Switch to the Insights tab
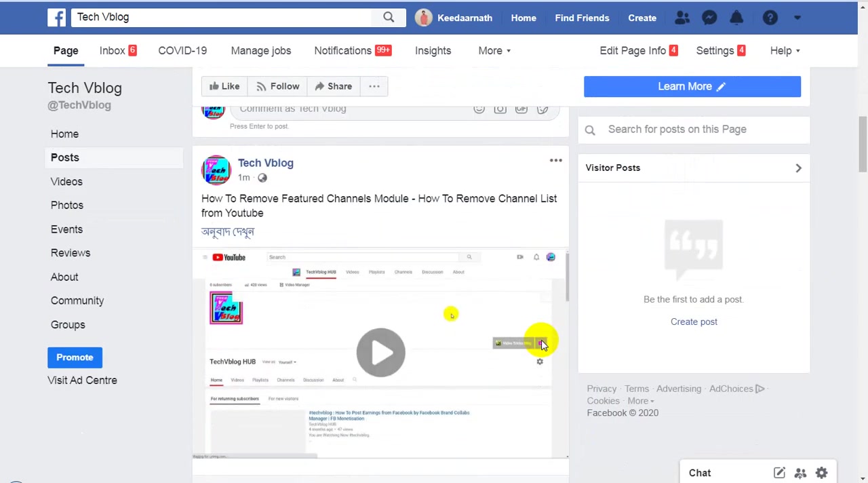 (x=433, y=51)
